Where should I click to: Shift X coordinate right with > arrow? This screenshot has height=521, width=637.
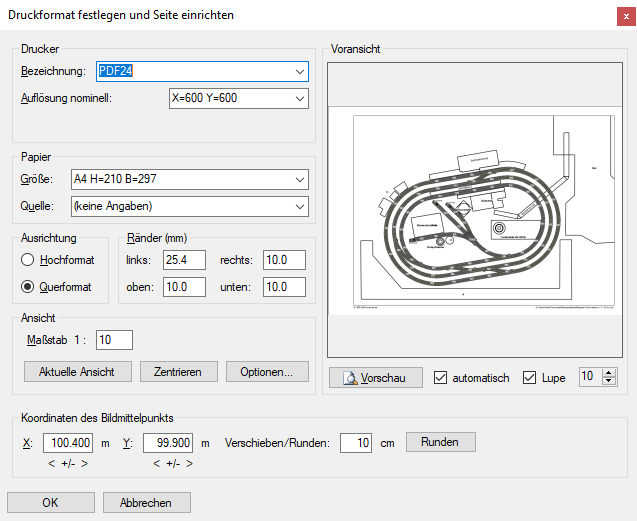[84, 463]
